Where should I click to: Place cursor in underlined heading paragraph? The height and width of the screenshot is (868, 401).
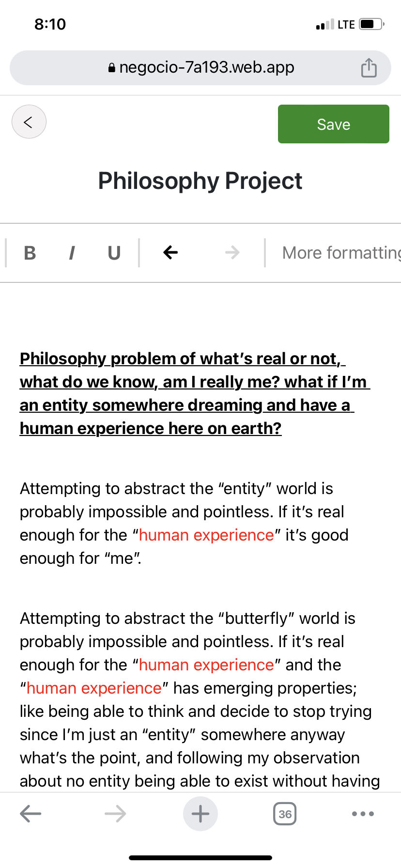[x=195, y=393]
